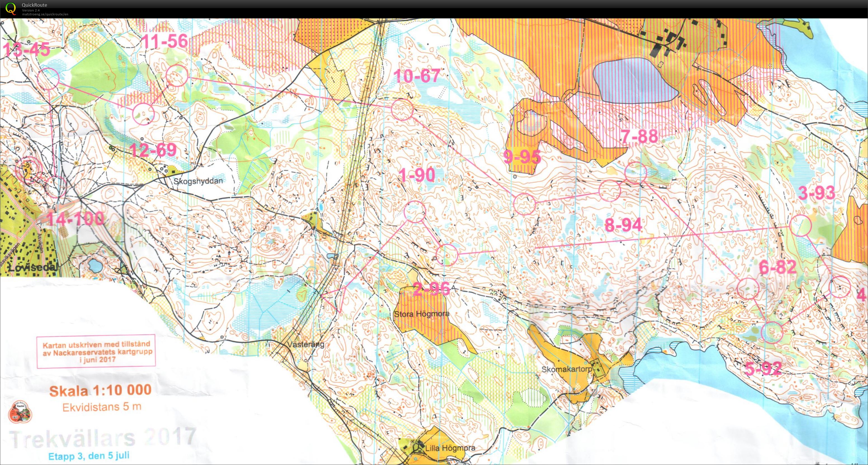Select the 13-45 control circle

pos(48,78)
